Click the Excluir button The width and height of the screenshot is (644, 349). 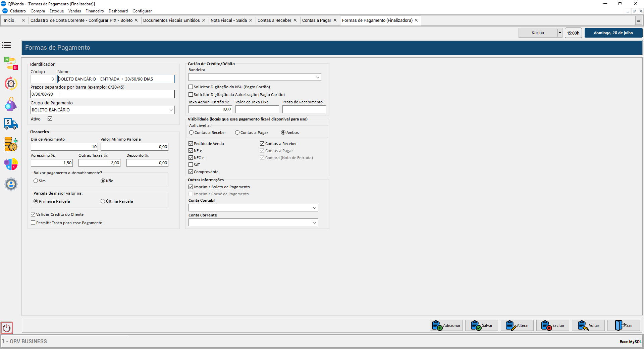(x=553, y=326)
